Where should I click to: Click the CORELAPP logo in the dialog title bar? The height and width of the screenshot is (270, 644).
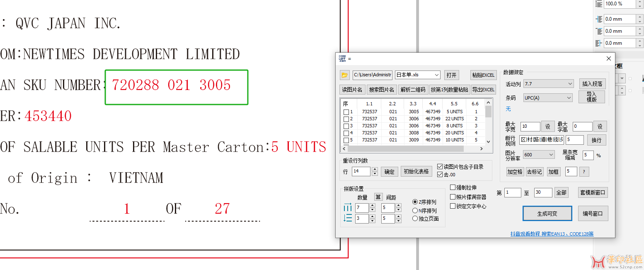coord(342,58)
